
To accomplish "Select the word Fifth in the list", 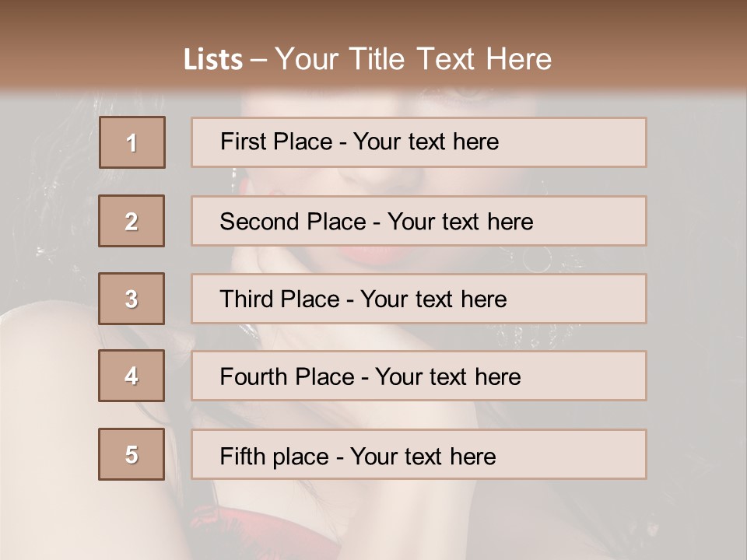I will click(x=243, y=456).
